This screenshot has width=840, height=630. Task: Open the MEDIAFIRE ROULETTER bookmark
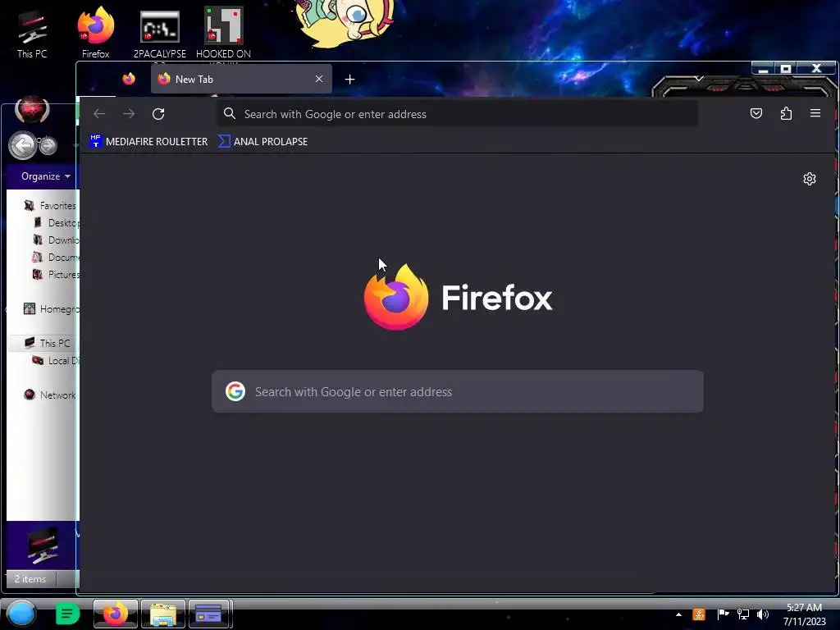(148, 141)
